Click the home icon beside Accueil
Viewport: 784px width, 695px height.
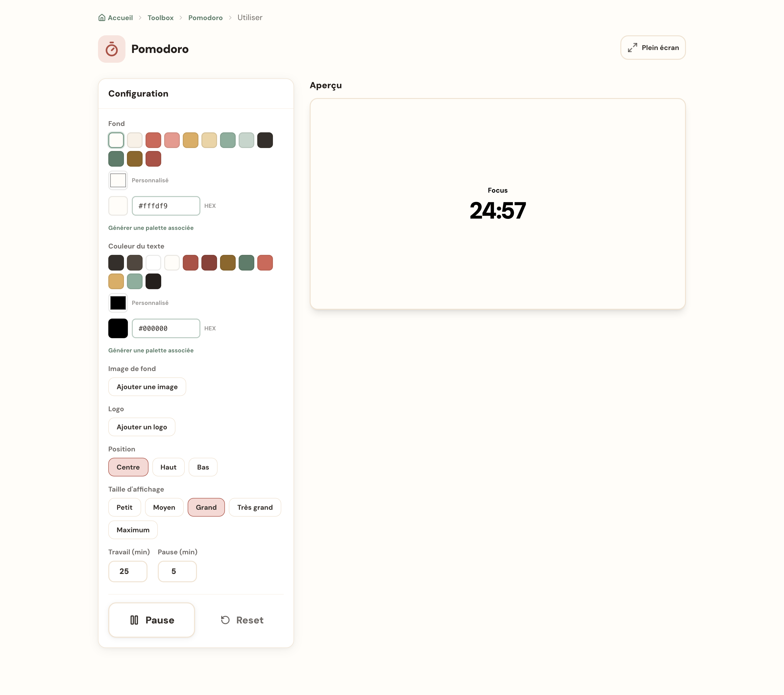click(x=102, y=18)
